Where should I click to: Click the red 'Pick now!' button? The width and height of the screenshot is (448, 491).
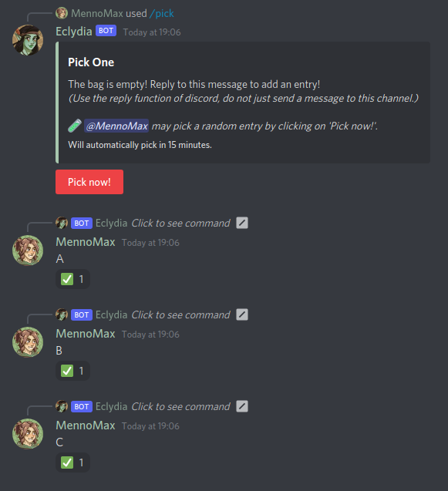(89, 182)
